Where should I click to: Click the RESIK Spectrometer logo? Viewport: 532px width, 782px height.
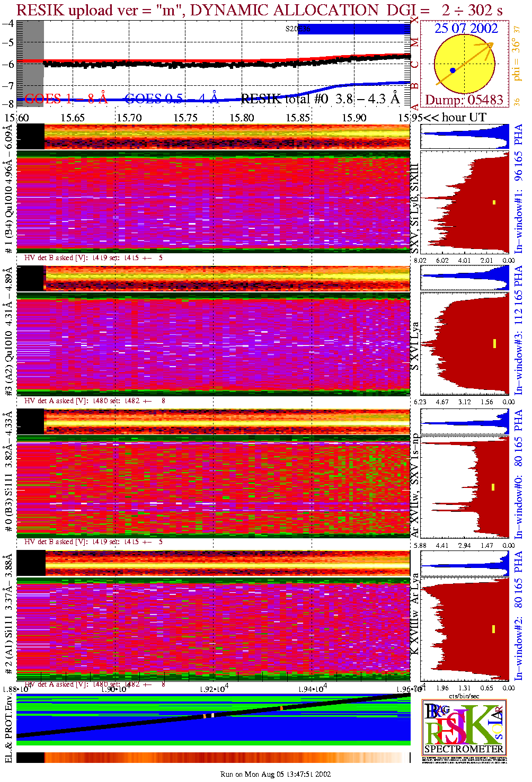[x=464, y=728]
